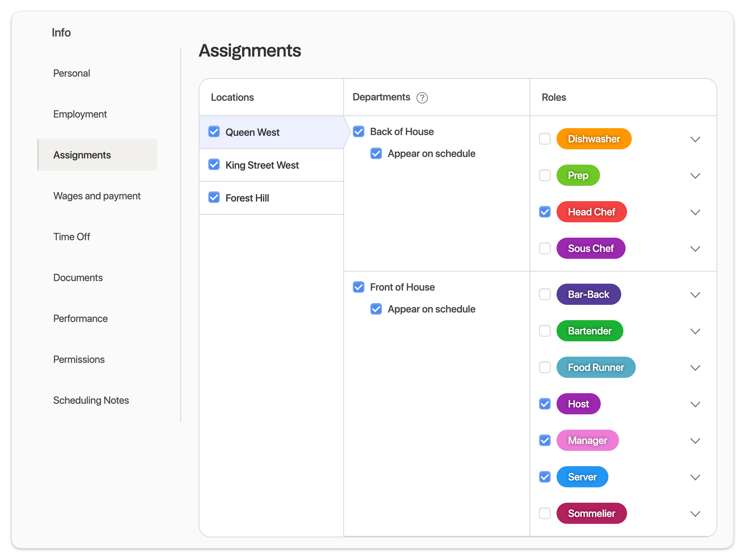Screen dimensions: 745x560
Task: Switch to Wages and payment section
Action: [x=97, y=196]
